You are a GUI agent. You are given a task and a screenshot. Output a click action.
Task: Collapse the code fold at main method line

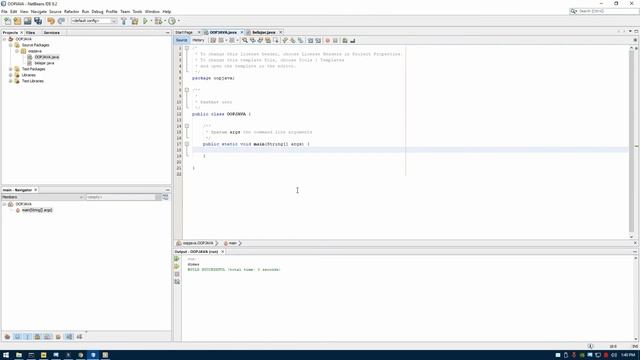(x=187, y=144)
